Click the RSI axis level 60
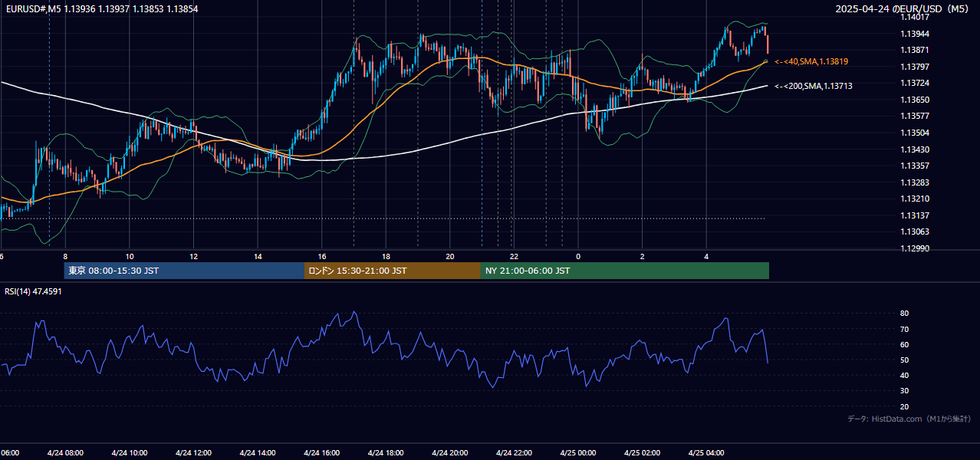 tap(904, 345)
